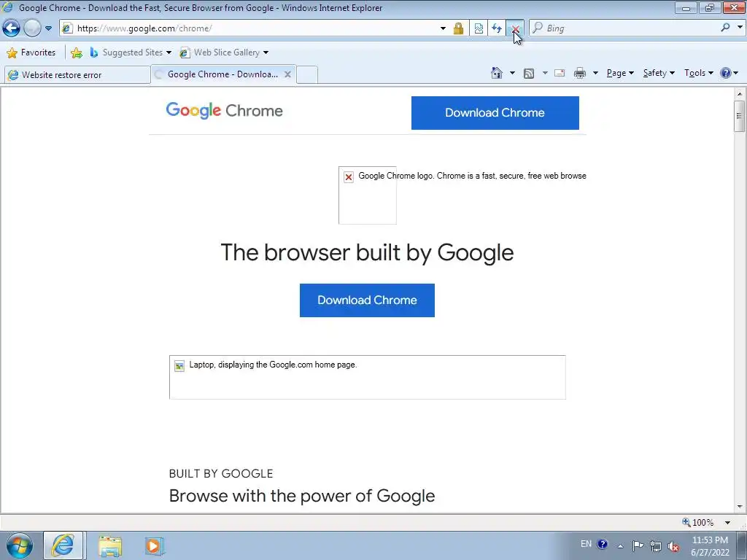747x560 pixels.
Task: Show hidden tray icons arrow
Action: (x=620, y=546)
